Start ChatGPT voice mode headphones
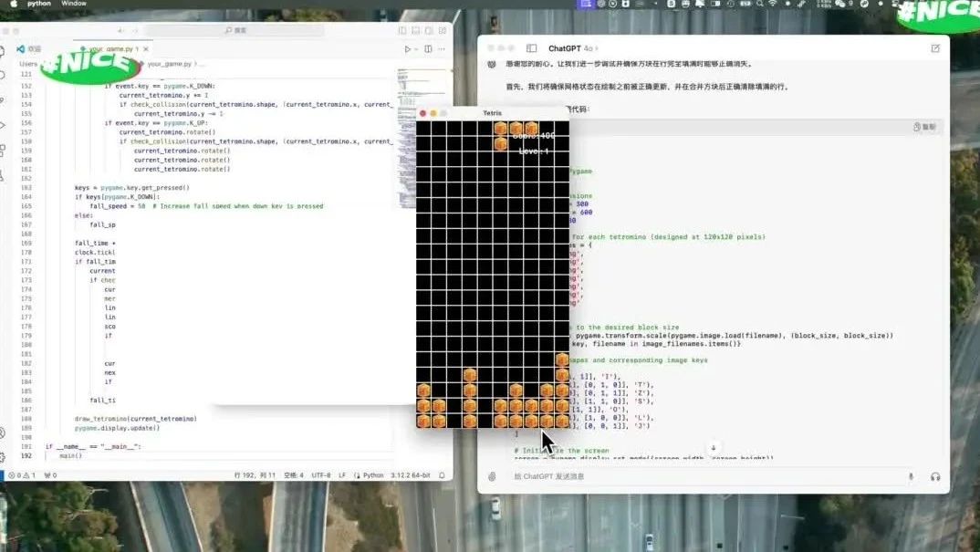This screenshot has width=980, height=552. click(935, 476)
